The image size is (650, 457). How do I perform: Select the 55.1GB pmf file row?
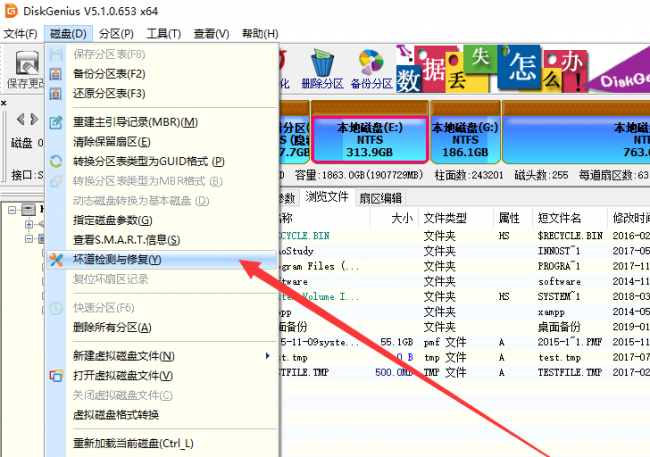click(x=465, y=343)
